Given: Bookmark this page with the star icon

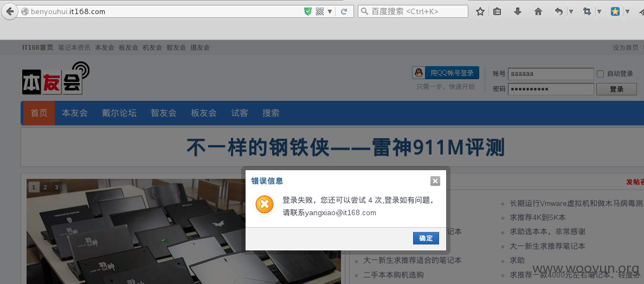Looking at the screenshot, I should click(x=480, y=11).
